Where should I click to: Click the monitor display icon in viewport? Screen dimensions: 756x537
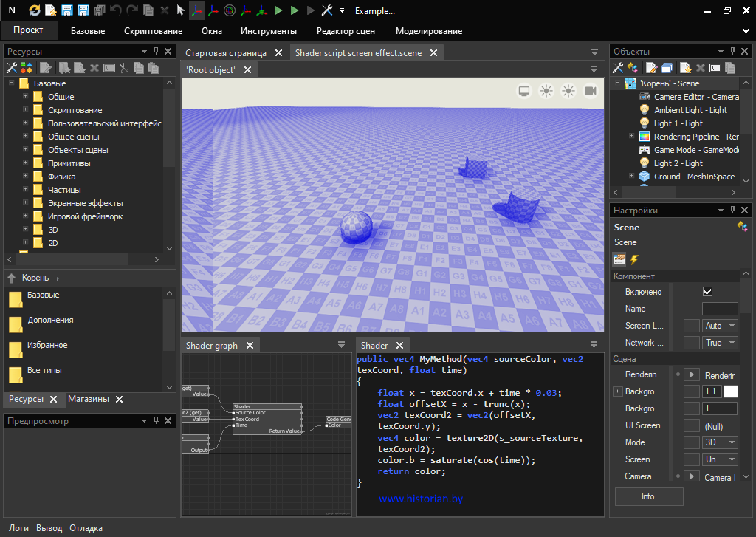(x=524, y=91)
